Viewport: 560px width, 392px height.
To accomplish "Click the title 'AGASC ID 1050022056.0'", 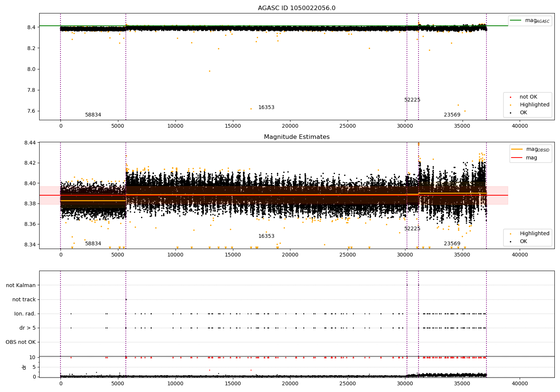I will click(x=296, y=8).
